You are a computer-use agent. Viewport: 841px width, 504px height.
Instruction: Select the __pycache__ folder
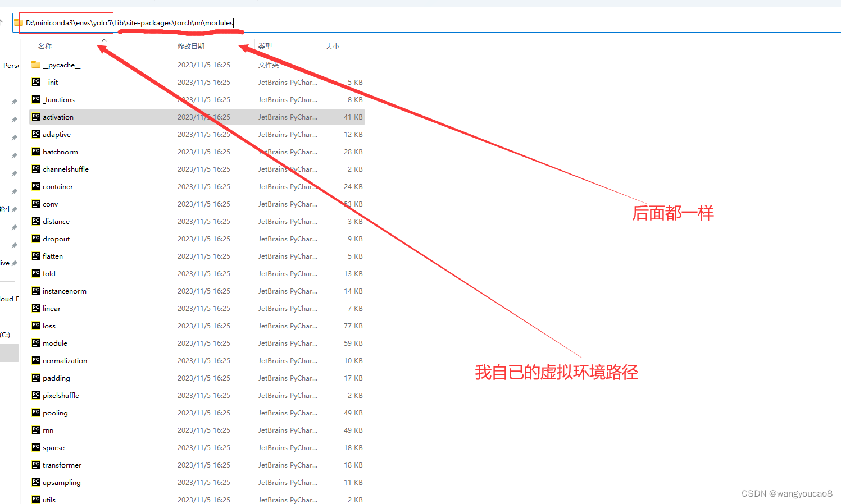coord(62,65)
